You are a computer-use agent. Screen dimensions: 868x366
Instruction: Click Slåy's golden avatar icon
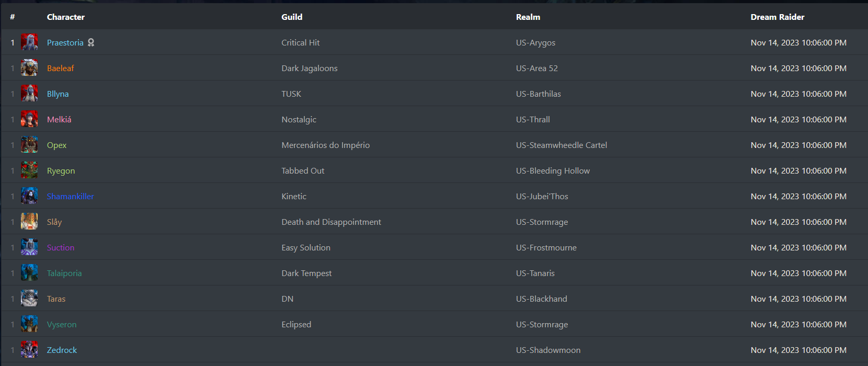click(29, 222)
